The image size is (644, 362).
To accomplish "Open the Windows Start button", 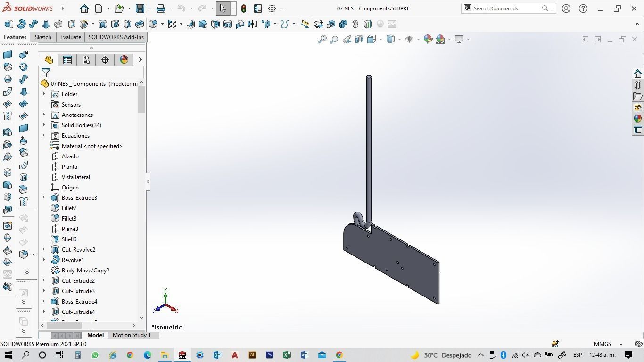I will (x=8, y=355).
